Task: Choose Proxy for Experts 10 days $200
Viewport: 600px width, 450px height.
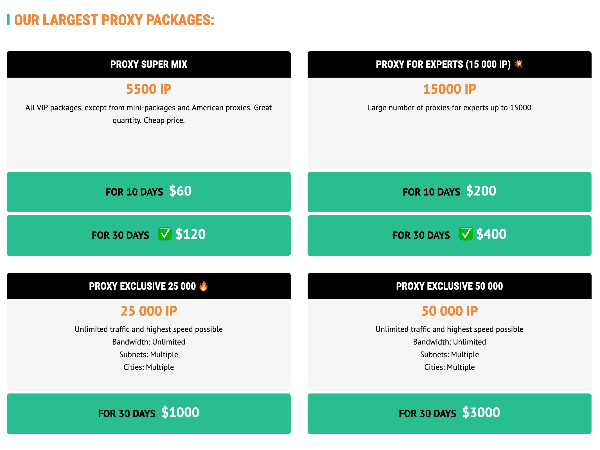Action: (450, 192)
